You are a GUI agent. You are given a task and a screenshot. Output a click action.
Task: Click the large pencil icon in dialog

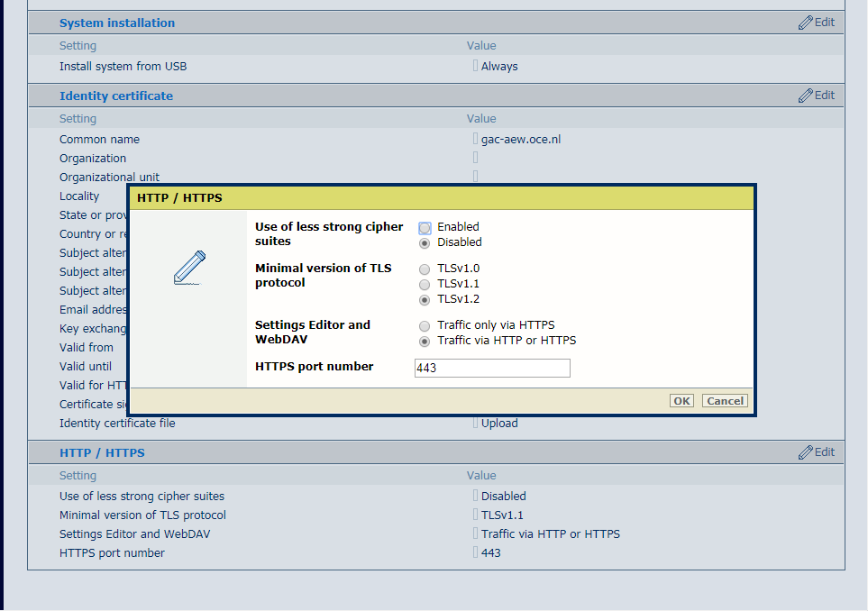[x=189, y=269]
